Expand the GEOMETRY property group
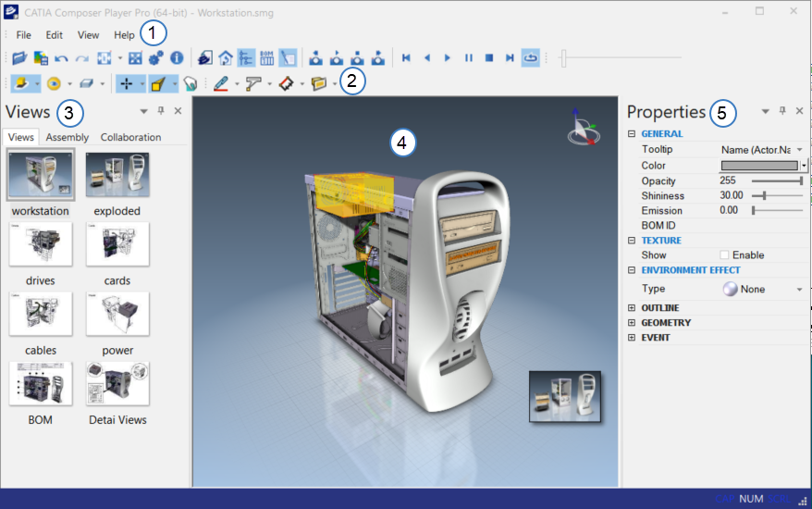This screenshot has width=812, height=509. click(632, 323)
